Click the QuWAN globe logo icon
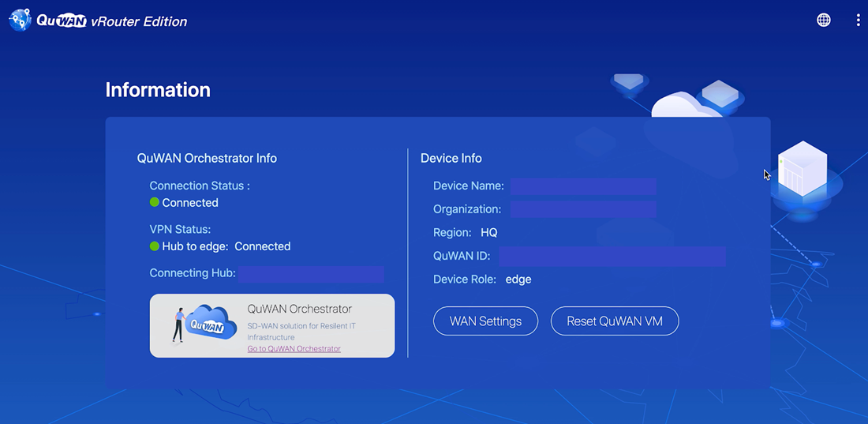The image size is (868, 424). tap(20, 21)
